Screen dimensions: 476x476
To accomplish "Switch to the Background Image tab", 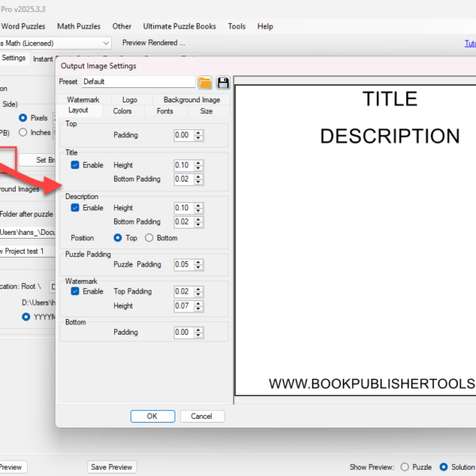I will [191, 100].
